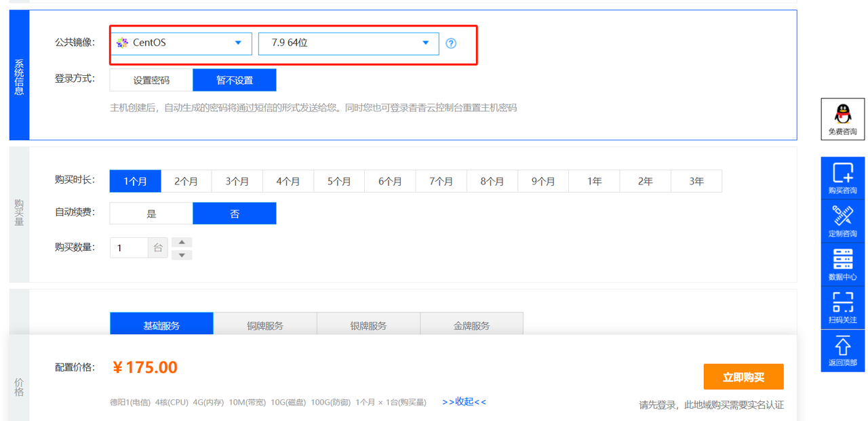Select the 1年 purchase duration

coord(594,181)
